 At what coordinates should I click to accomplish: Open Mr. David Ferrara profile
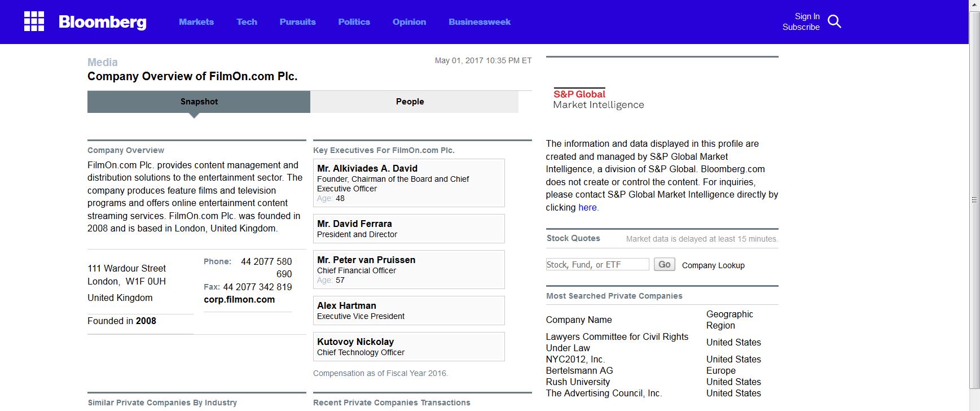pyautogui.click(x=354, y=224)
